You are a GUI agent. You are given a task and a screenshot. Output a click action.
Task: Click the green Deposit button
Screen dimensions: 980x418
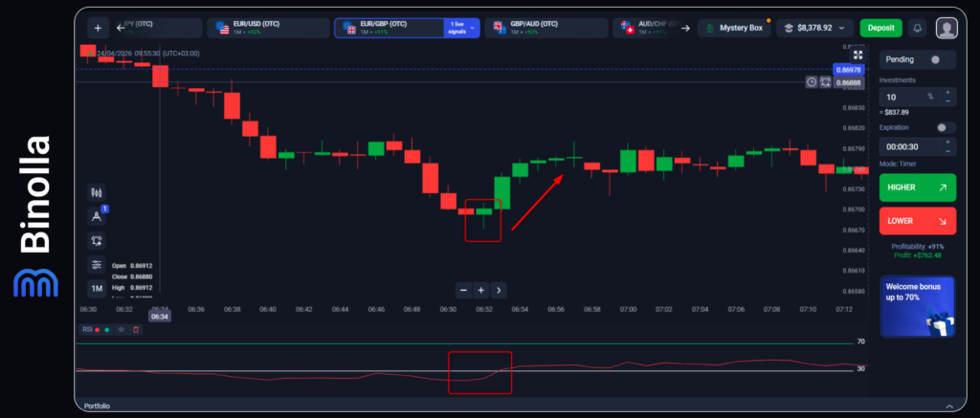click(880, 28)
